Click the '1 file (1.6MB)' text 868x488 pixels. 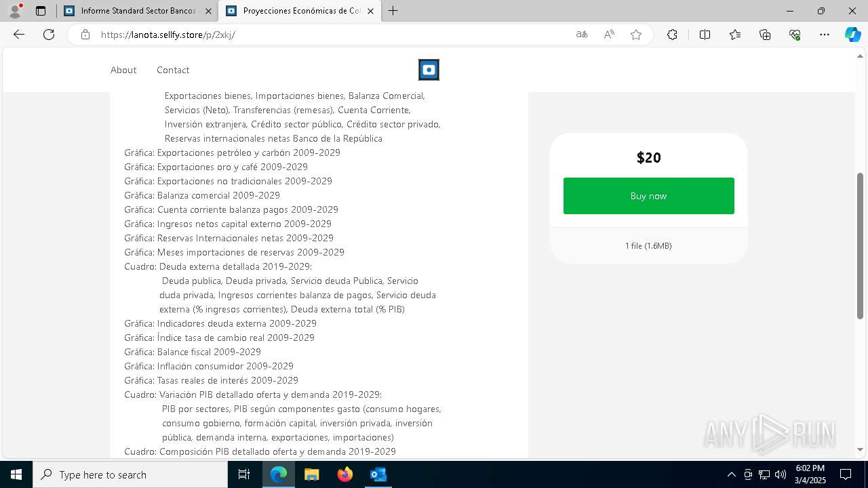tap(648, 245)
